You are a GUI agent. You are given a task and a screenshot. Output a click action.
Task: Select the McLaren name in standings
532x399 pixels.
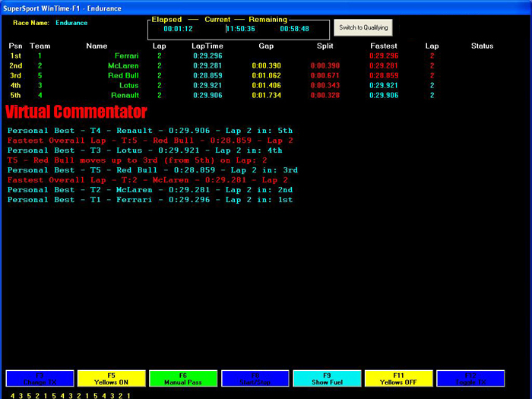pos(123,65)
